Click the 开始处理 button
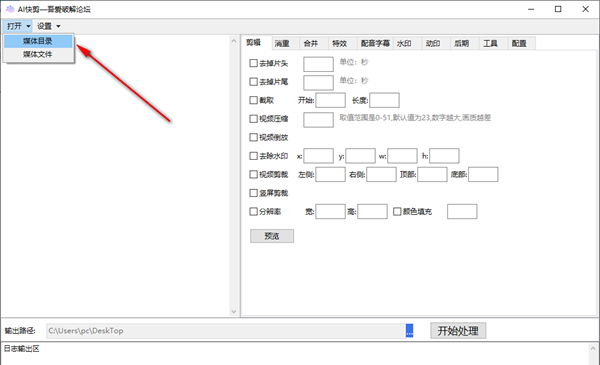 (458, 331)
